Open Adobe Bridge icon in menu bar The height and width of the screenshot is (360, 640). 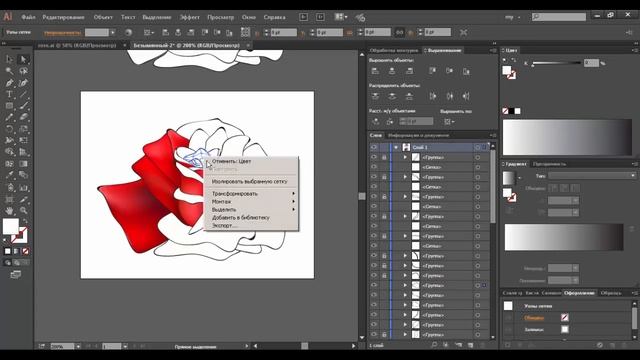303,17
